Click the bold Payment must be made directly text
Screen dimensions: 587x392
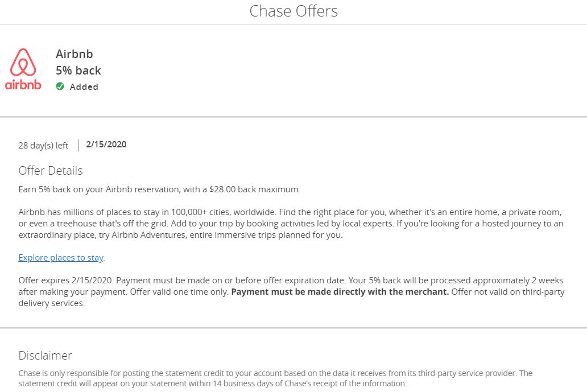point(340,292)
